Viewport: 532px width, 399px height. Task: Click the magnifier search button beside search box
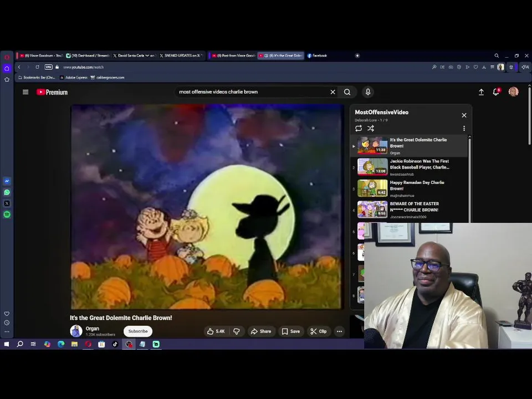tap(347, 92)
